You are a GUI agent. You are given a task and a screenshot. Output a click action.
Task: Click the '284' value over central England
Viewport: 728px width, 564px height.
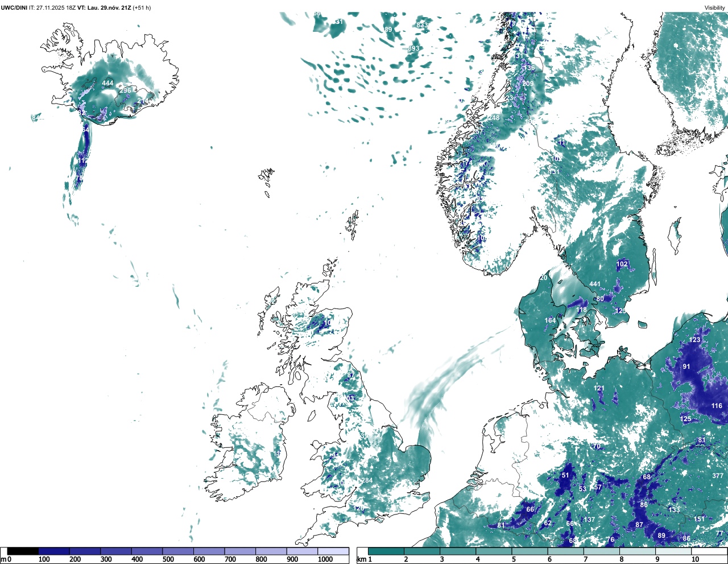[x=367, y=480]
